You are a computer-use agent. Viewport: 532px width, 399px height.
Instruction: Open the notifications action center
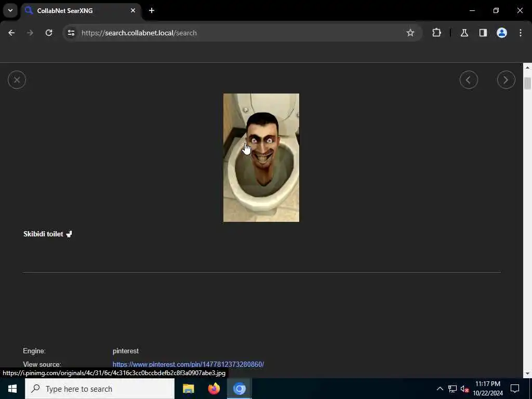pos(515,389)
